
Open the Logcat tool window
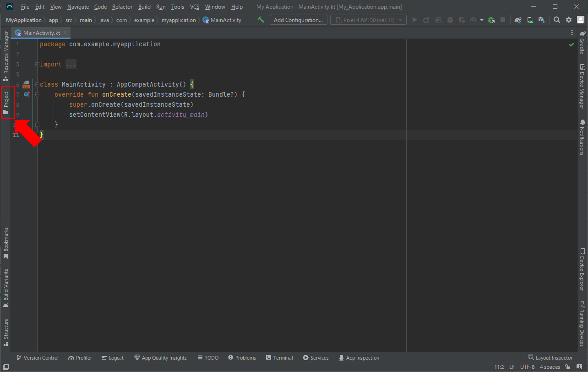[x=113, y=358]
